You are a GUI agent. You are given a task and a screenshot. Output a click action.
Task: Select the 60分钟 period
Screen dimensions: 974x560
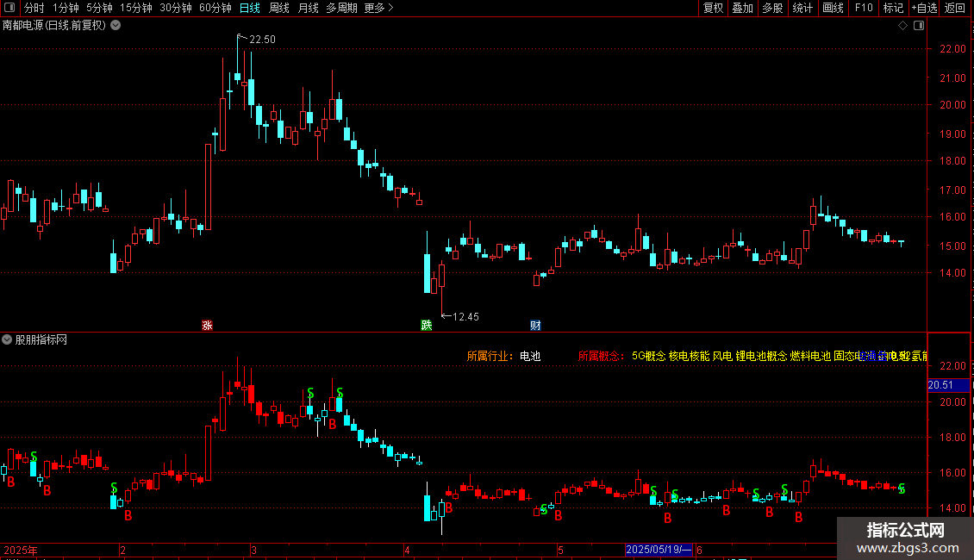215,8
